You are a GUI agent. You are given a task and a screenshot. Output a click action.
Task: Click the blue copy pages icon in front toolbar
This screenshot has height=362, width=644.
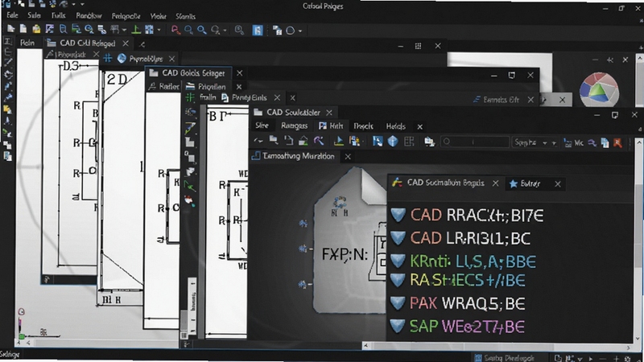pyautogui.click(x=605, y=143)
